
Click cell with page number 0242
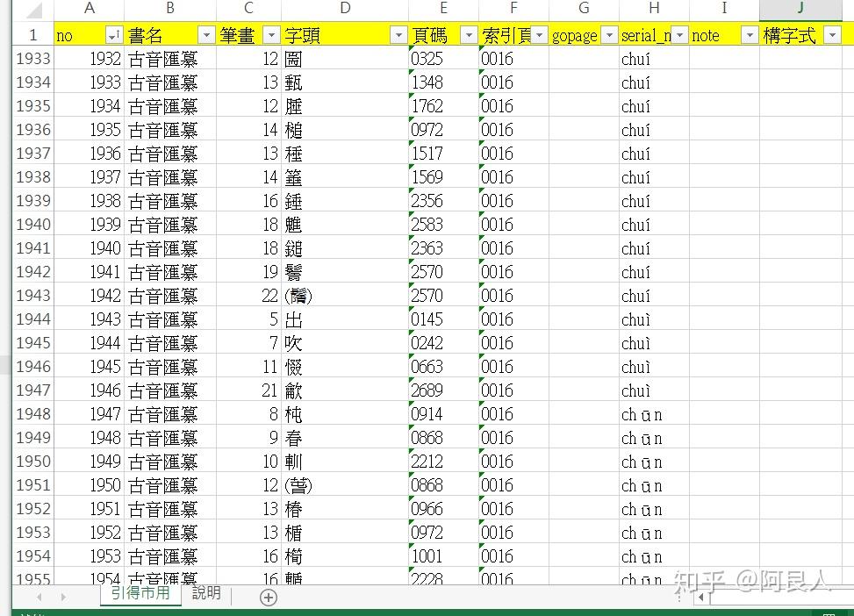point(443,342)
